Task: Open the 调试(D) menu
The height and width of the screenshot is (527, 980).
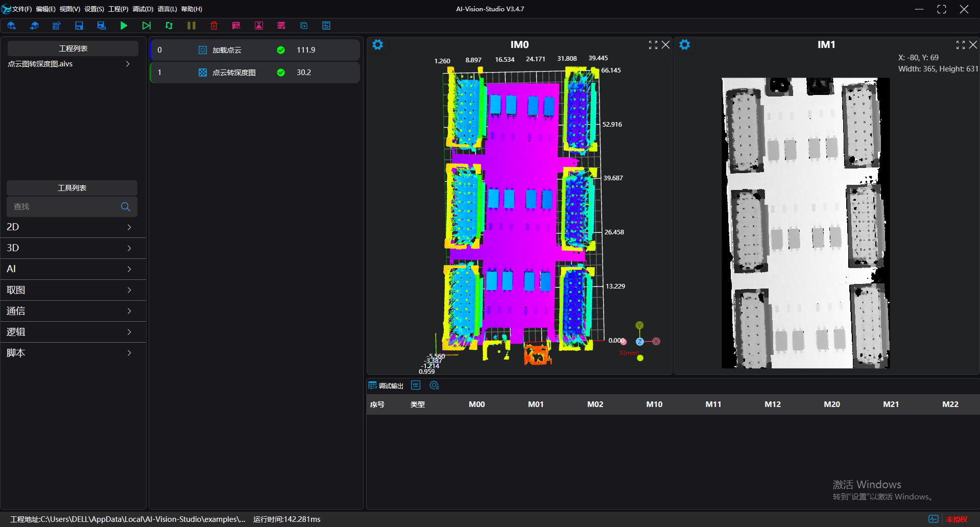Action: pos(142,9)
